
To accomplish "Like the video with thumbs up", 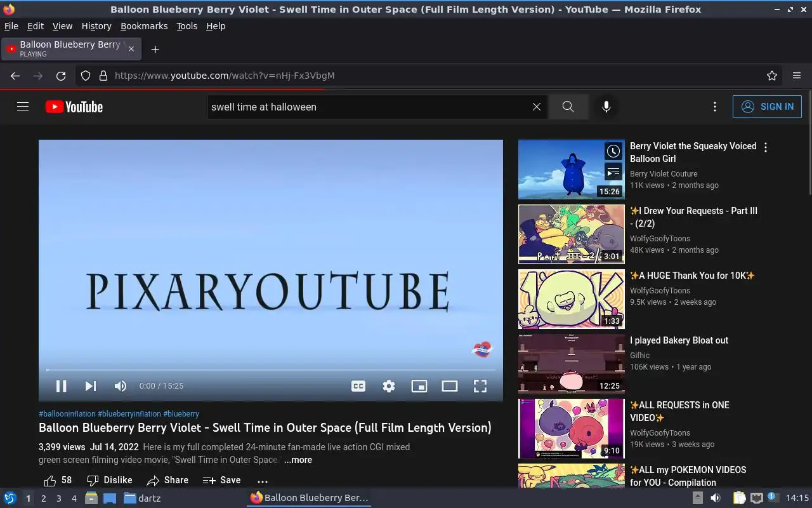I will pos(58,480).
